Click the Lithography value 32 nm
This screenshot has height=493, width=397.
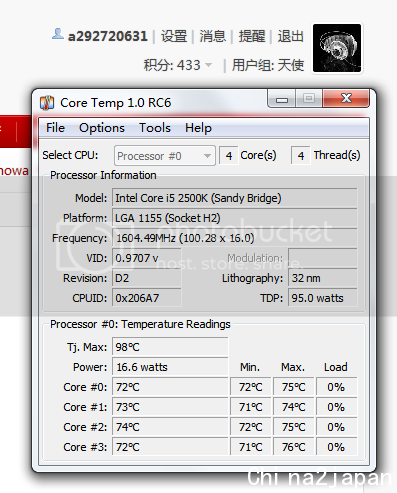coord(323,278)
